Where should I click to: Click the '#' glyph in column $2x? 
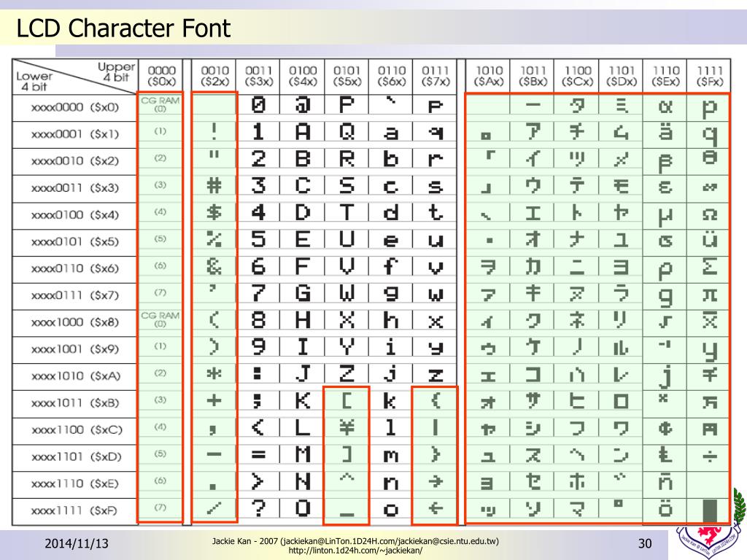click(x=214, y=185)
